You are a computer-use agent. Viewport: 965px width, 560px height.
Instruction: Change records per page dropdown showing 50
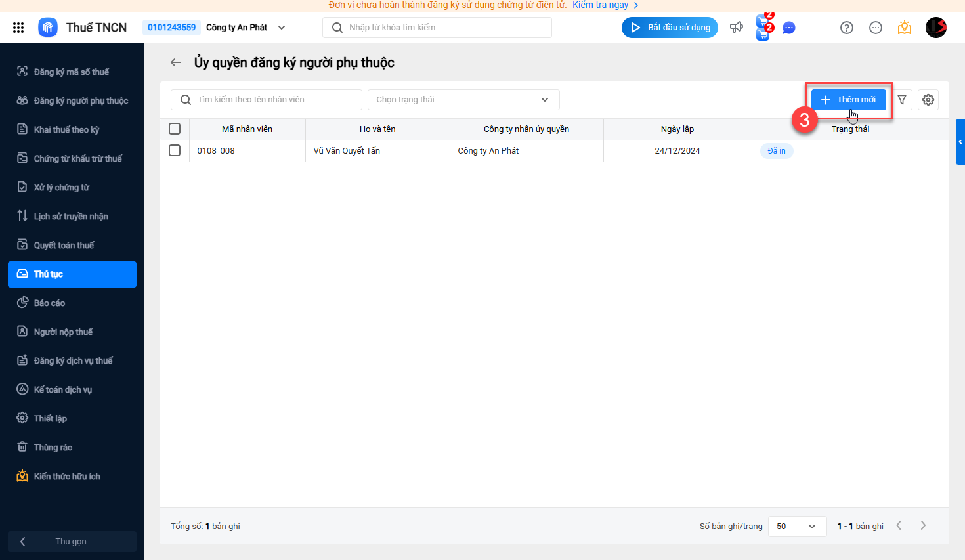(797, 526)
